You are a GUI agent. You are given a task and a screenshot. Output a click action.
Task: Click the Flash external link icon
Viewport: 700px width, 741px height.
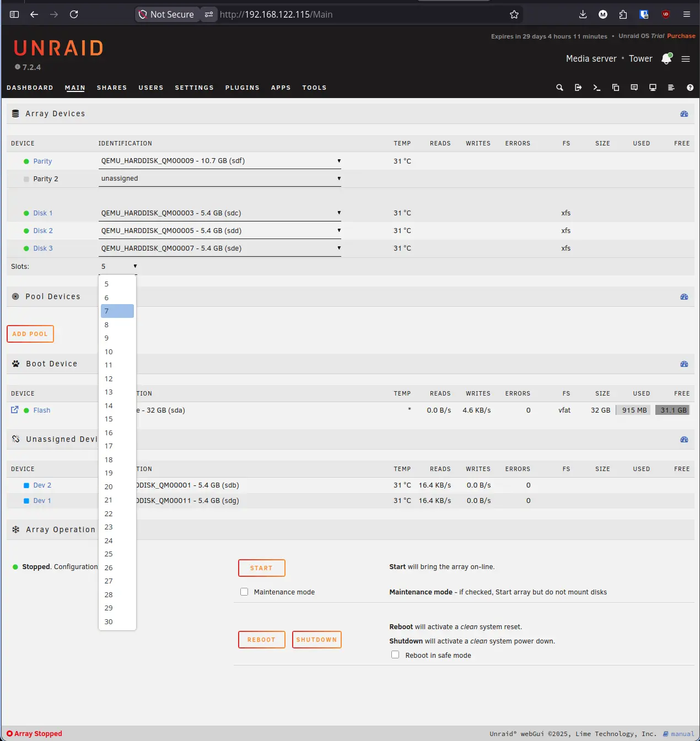(x=15, y=410)
